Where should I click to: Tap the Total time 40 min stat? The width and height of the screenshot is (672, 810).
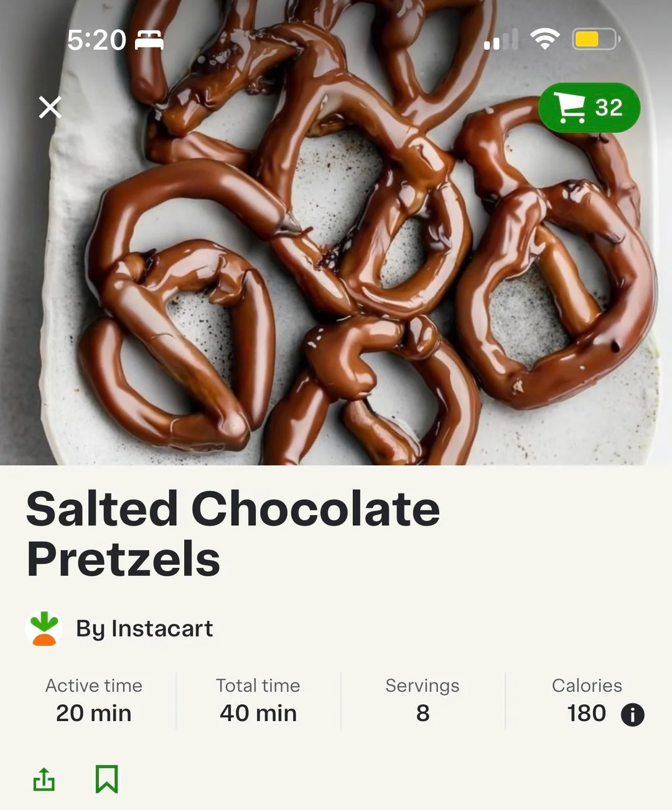258,701
